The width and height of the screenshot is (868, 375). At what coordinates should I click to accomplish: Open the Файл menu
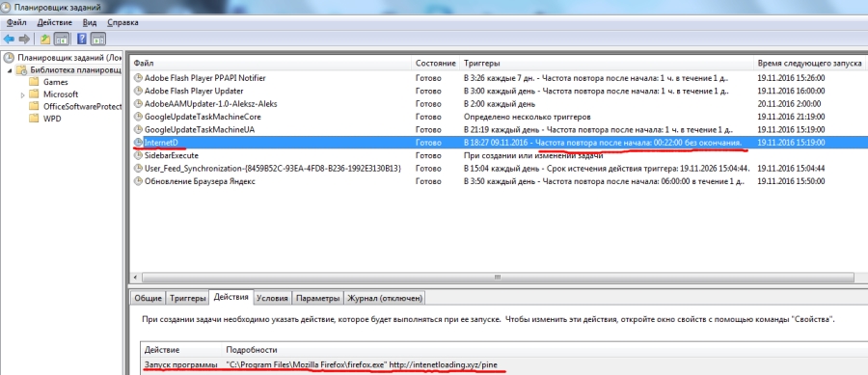coord(17,23)
